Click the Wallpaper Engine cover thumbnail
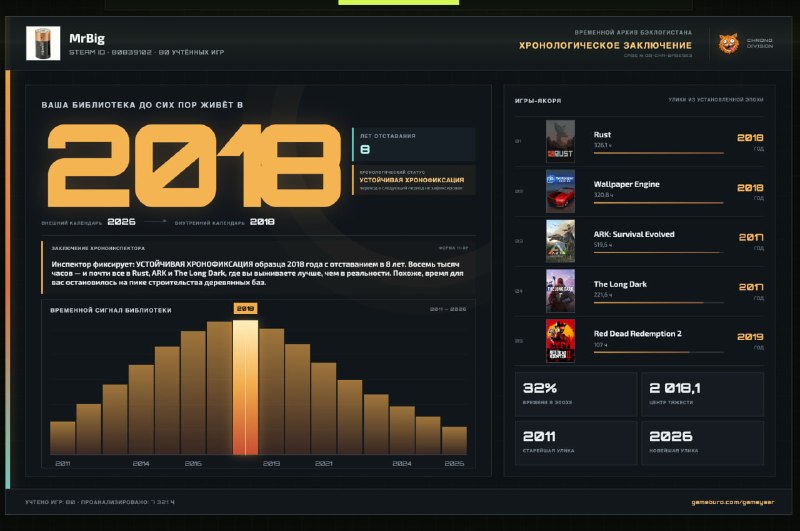This screenshot has height=531, width=800. tap(560, 191)
